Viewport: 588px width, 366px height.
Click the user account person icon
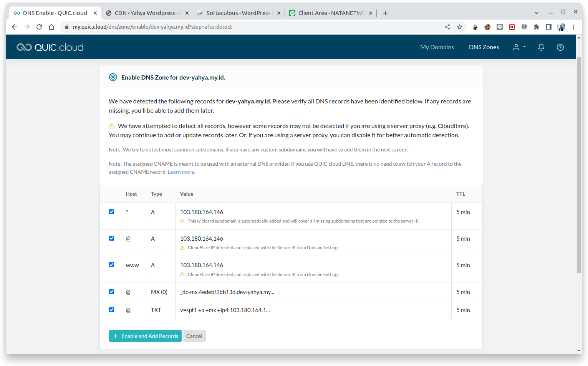pos(516,47)
